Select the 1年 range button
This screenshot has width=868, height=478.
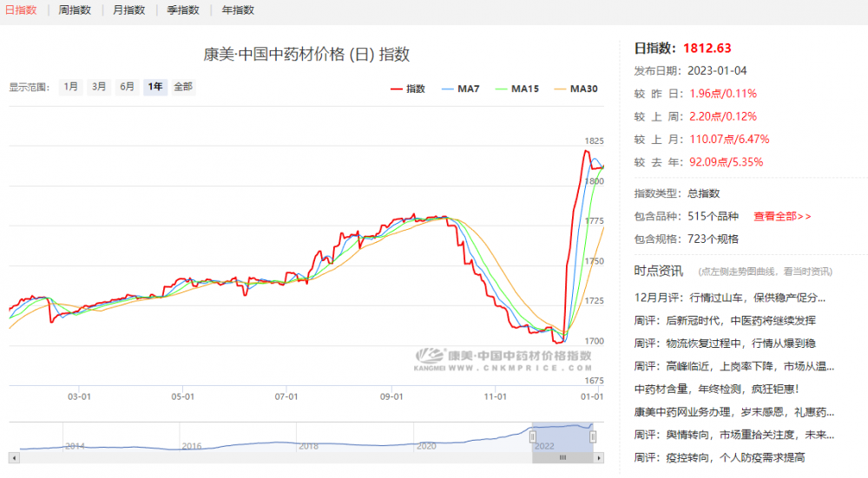tap(155, 87)
